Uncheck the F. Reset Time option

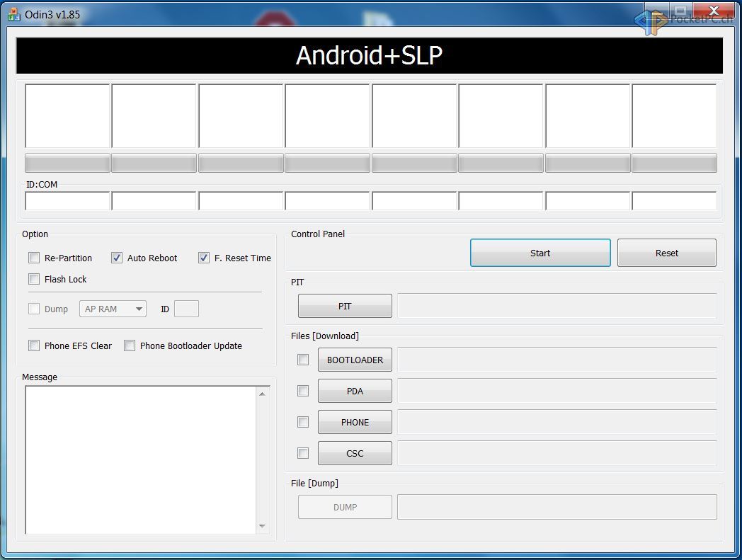point(203,258)
